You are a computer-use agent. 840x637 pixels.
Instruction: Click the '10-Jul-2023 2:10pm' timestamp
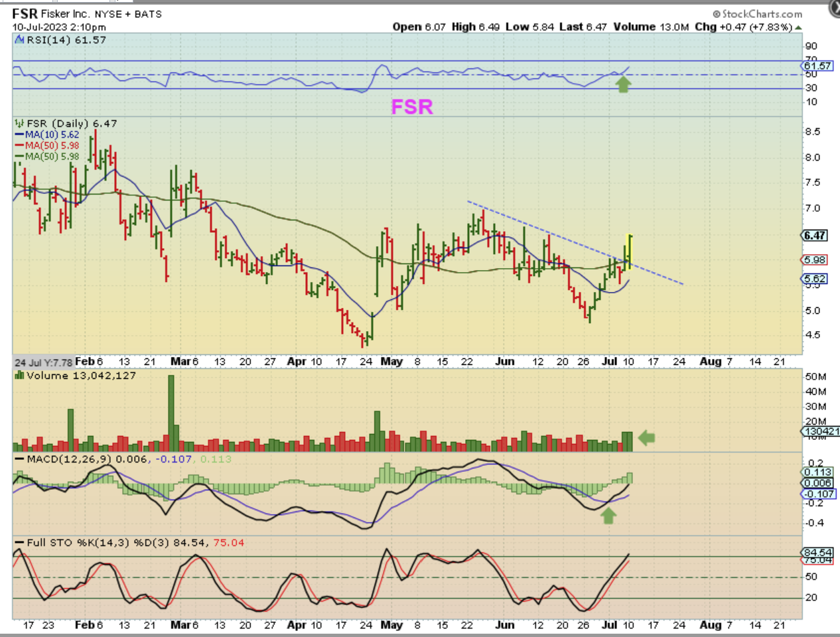pyautogui.click(x=59, y=27)
